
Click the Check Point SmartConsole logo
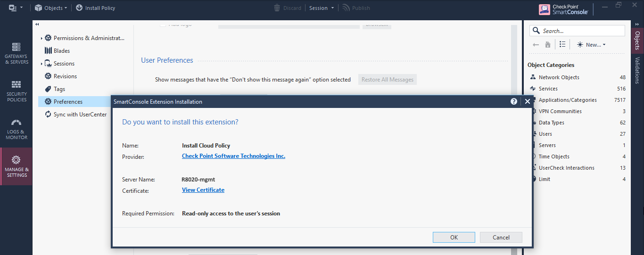click(x=564, y=9)
